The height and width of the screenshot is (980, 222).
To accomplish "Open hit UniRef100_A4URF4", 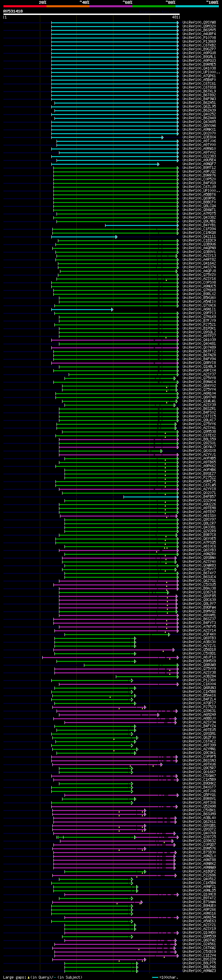I will pos(199,34).
